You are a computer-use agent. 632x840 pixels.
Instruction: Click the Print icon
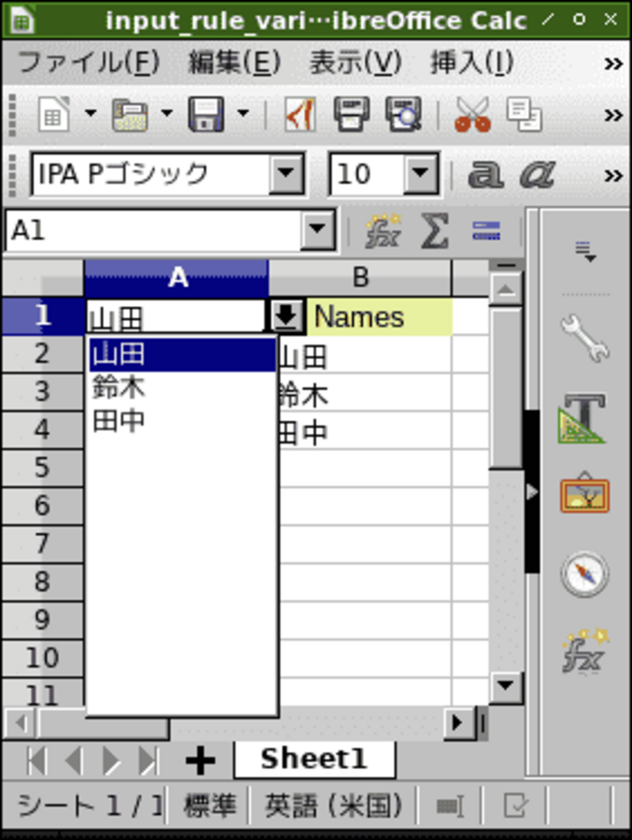click(x=351, y=114)
